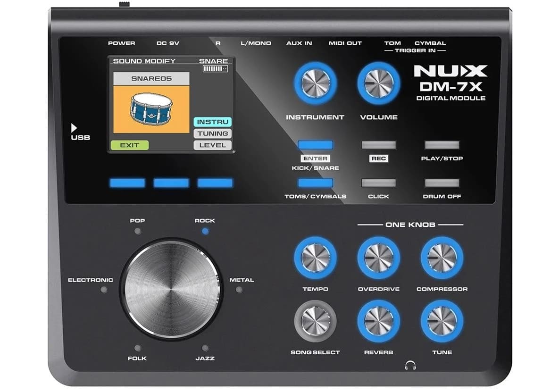Click the L/MONO output label
The height and width of the screenshot is (392, 559).
[256, 43]
